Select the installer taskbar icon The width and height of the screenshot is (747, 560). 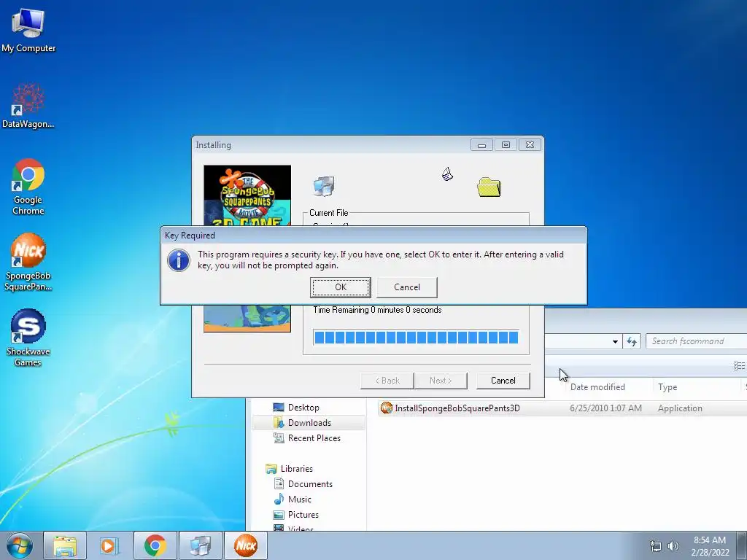tap(201, 545)
